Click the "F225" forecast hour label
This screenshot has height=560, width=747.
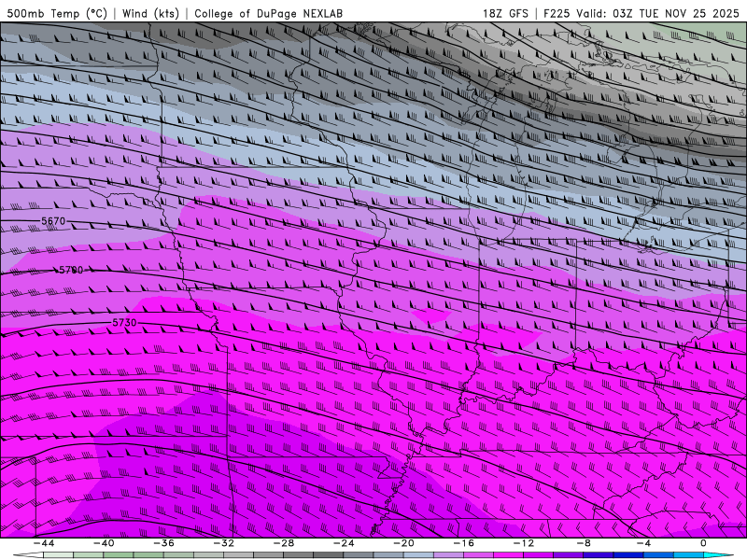pos(557,13)
